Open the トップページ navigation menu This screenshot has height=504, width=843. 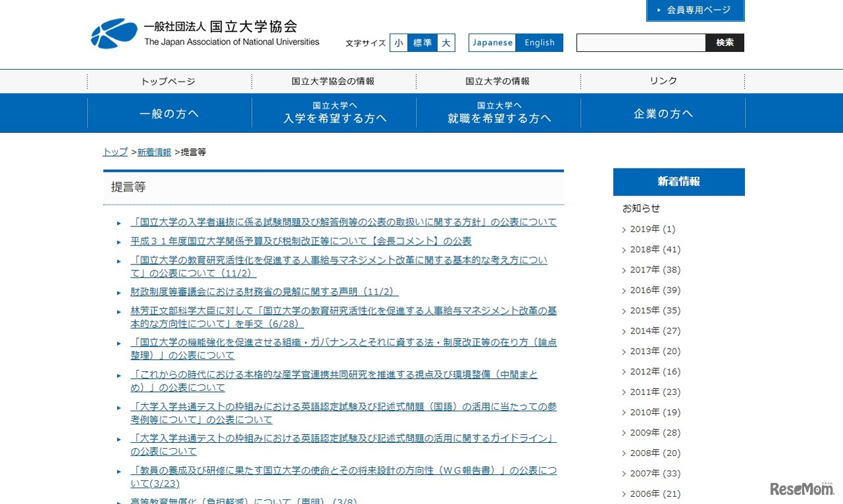[x=169, y=81]
